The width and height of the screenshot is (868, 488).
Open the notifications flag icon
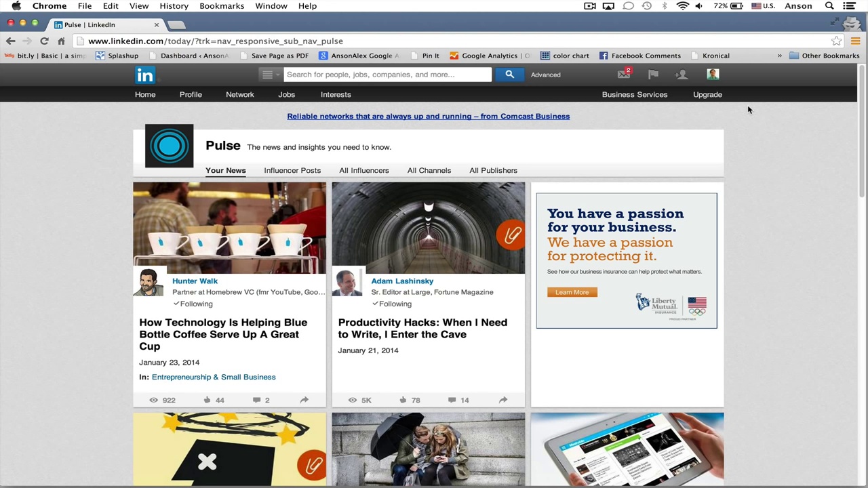(653, 75)
